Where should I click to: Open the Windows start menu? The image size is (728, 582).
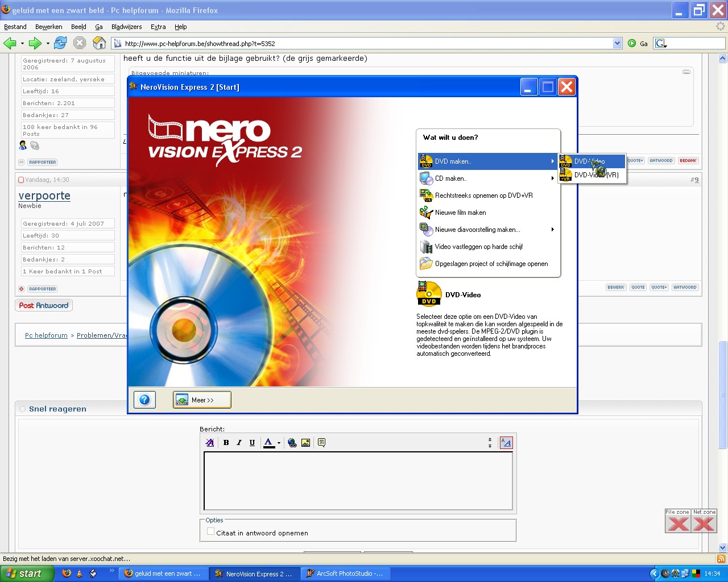point(27,573)
